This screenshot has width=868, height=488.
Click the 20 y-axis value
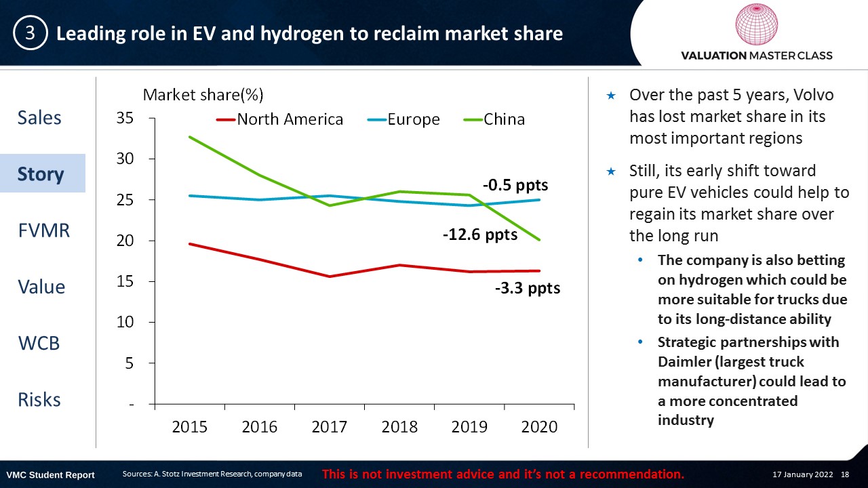coord(125,241)
